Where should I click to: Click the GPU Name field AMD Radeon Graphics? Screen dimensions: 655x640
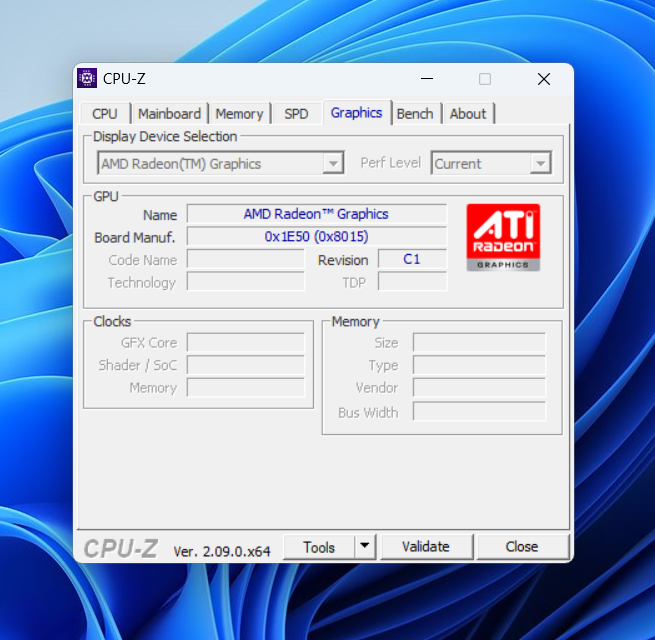(x=317, y=214)
